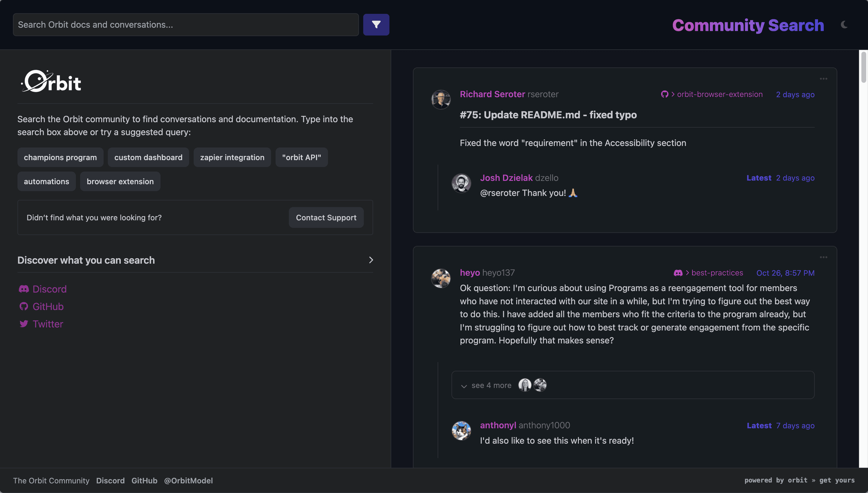
Task: Open options menu on heyo card
Action: (x=824, y=257)
